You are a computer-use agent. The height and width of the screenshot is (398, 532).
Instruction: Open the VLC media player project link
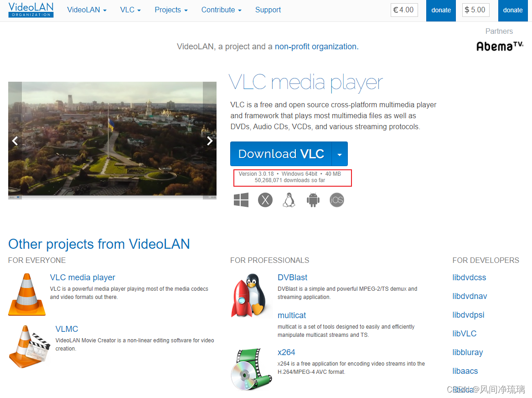pos(83,278)
